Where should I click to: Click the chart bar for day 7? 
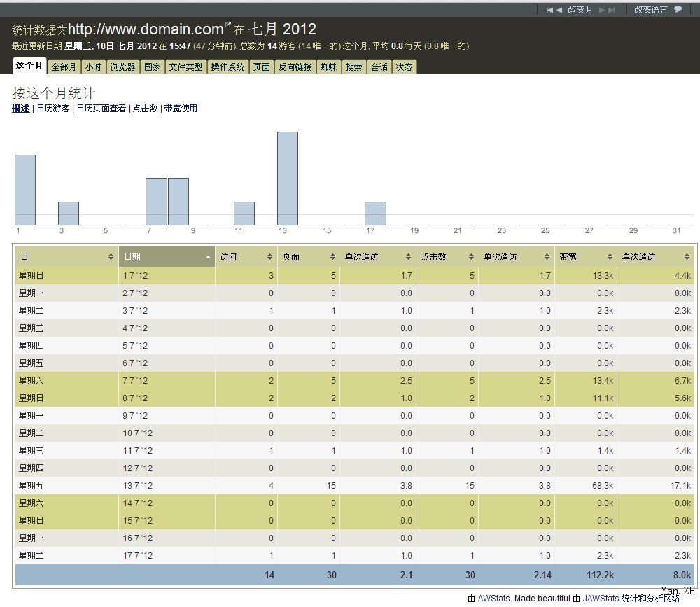[x=156, y=202]
